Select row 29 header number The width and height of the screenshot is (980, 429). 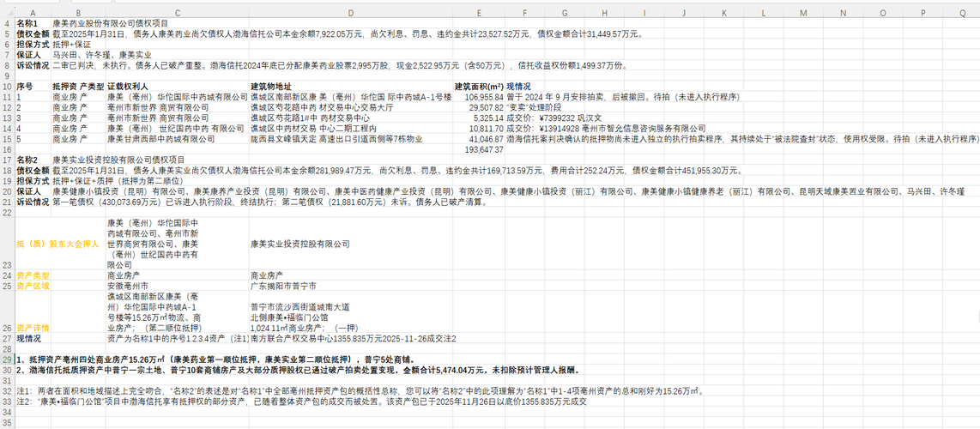(8, 360)
